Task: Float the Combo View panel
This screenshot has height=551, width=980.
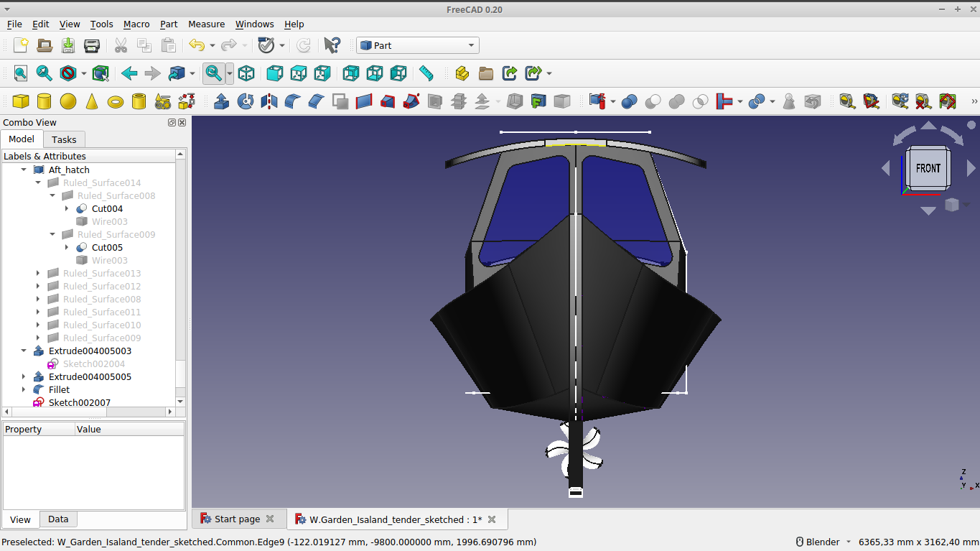Action: click(172, 122)
